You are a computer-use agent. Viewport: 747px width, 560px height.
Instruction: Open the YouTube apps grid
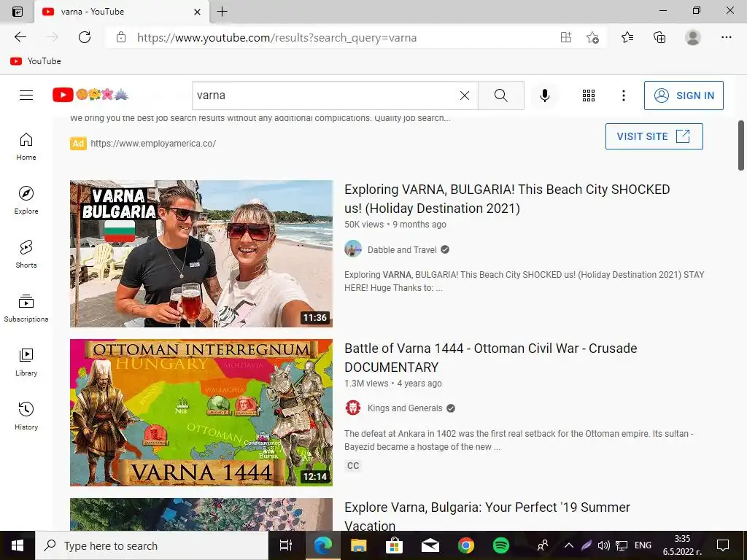[589, 96]
